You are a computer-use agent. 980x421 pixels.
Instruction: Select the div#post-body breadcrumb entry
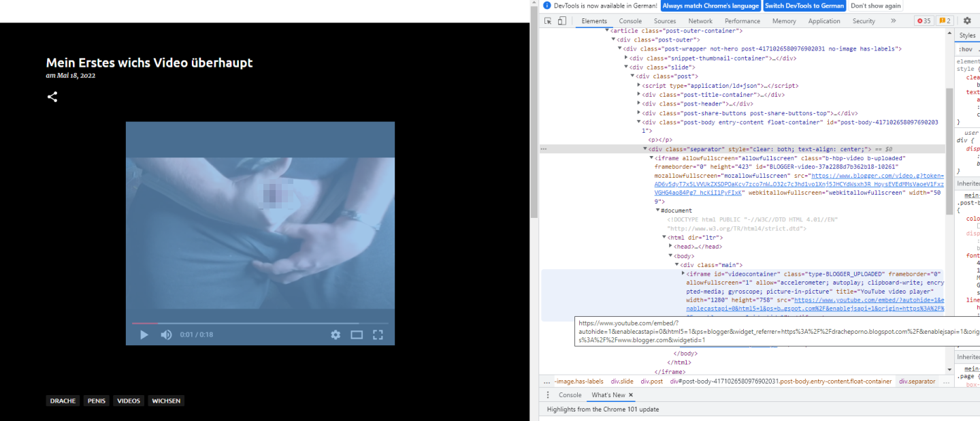781,381
